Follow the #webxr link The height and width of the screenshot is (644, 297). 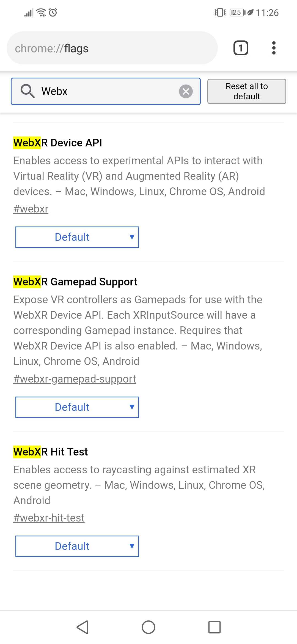click(x=31, y=208)
